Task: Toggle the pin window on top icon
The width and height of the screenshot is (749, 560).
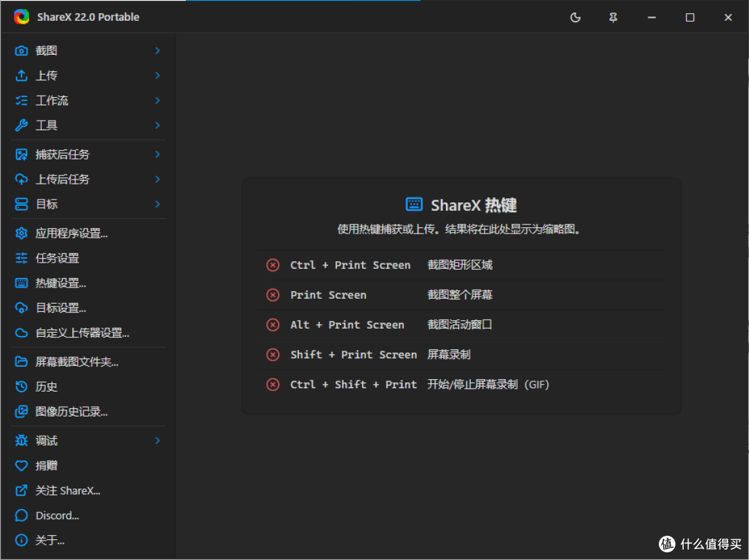Action: [x=613, y=17]
